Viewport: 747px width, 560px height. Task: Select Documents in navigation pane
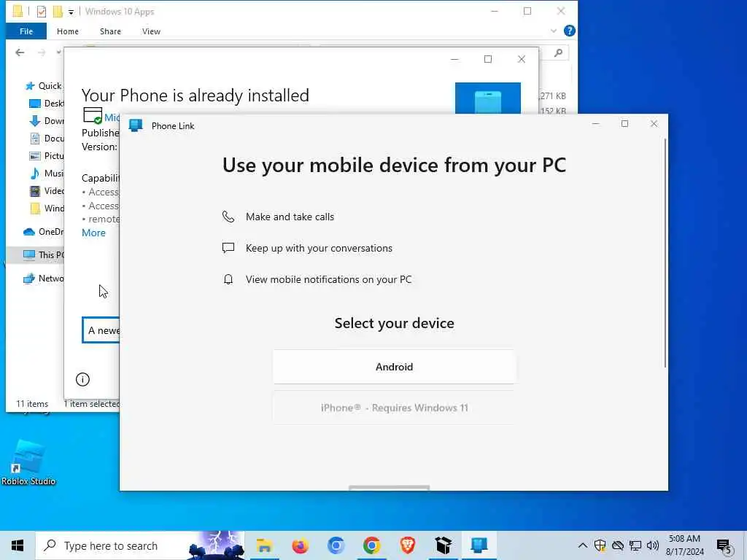[x=47, y=138]
